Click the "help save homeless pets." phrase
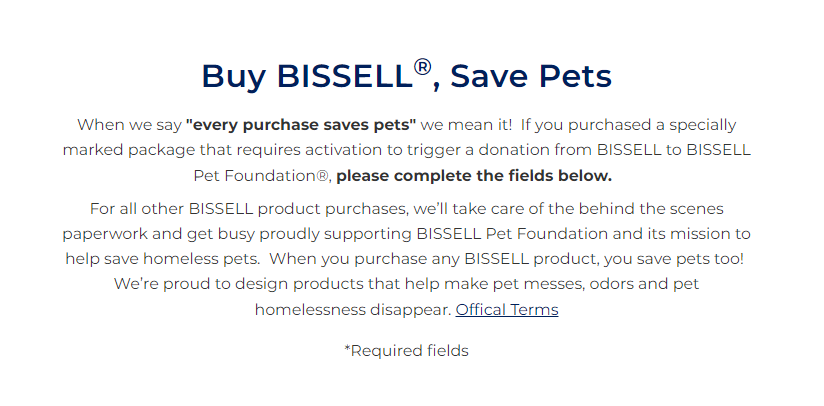Viewport: 824px width, 406px height. click(162, 259)
